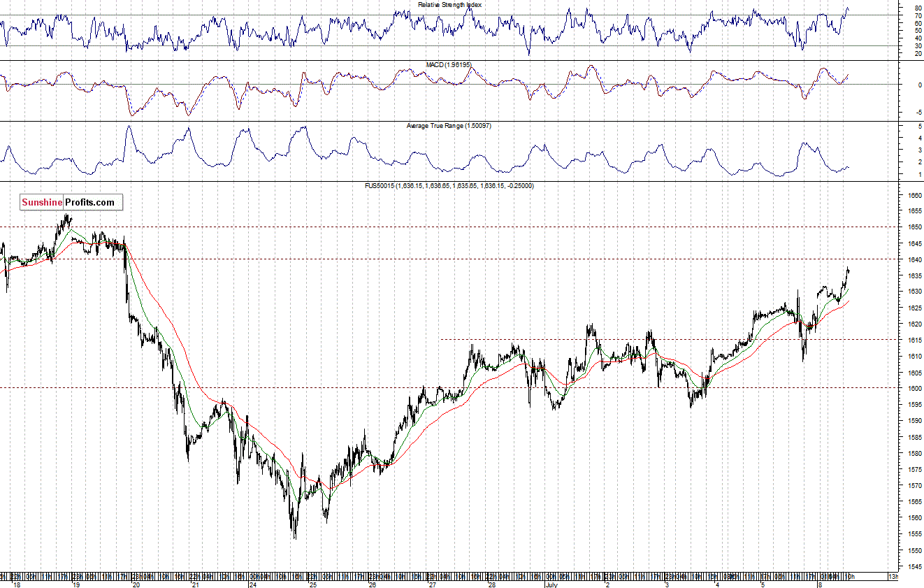Click the date label 27 on time axis

point(433,584)
